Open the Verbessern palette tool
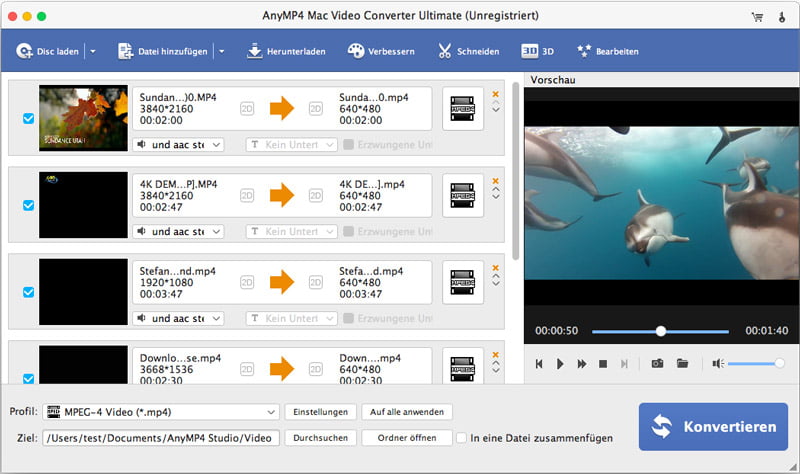 click(381, 51)
